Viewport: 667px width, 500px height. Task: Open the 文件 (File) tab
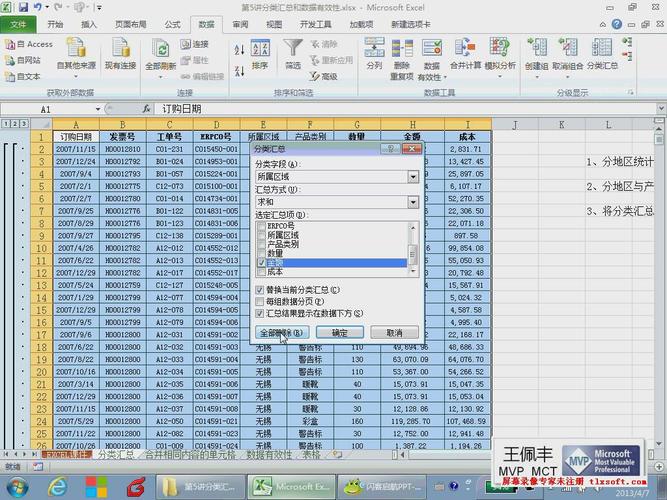tap(18, 25)
